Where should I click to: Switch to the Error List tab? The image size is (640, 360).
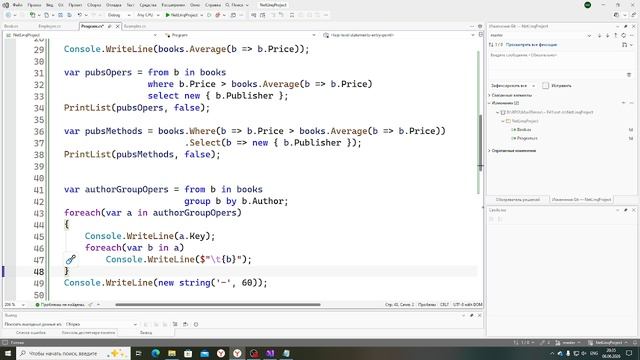point(31,333)
